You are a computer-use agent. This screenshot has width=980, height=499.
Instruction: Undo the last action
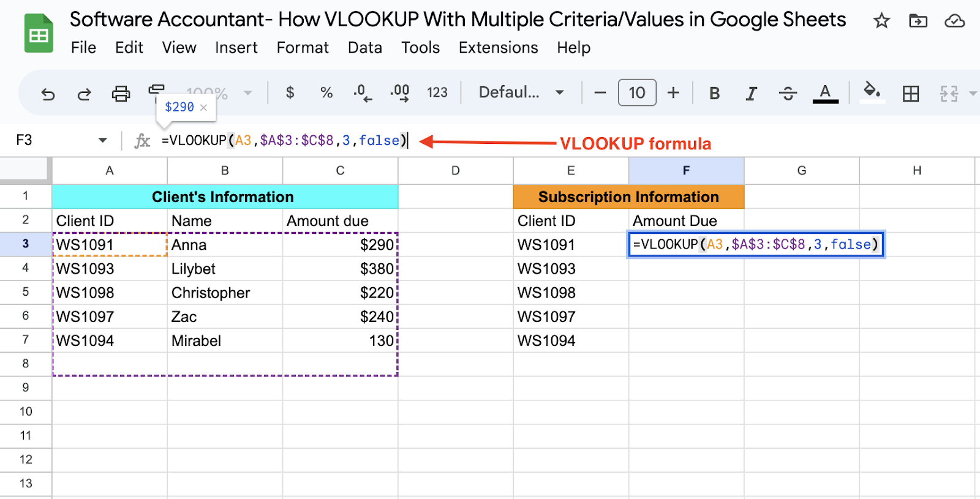[x=48, y=93]
